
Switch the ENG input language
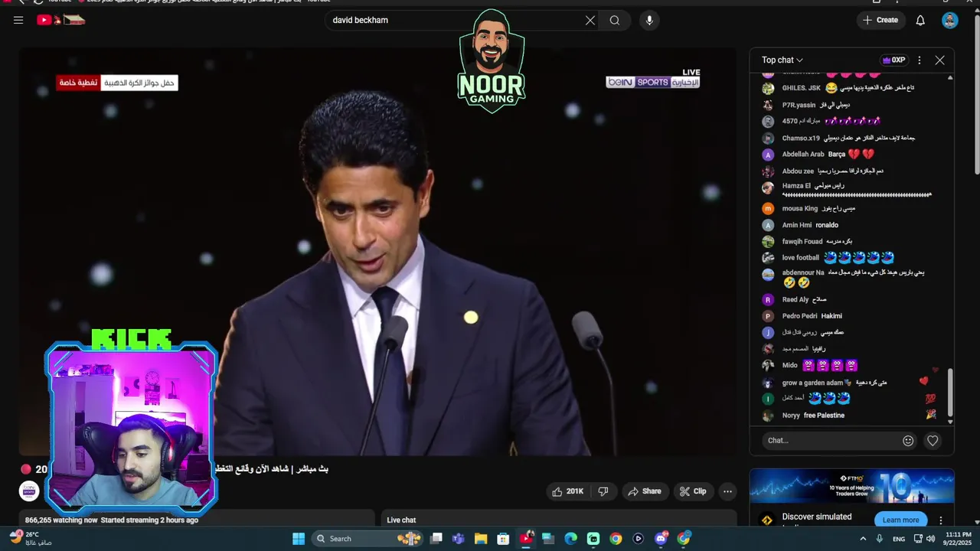click(899, 539)
